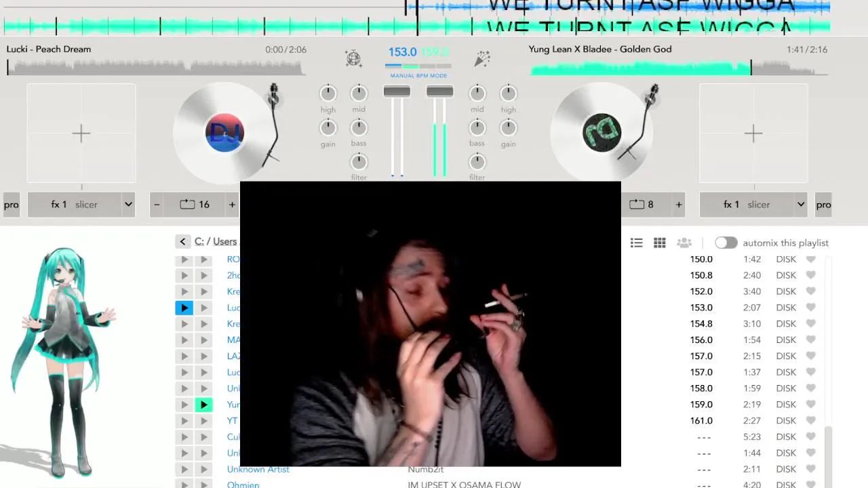
Task: Click the blue active play icon, 2:07 row
Action: [184, 308]
